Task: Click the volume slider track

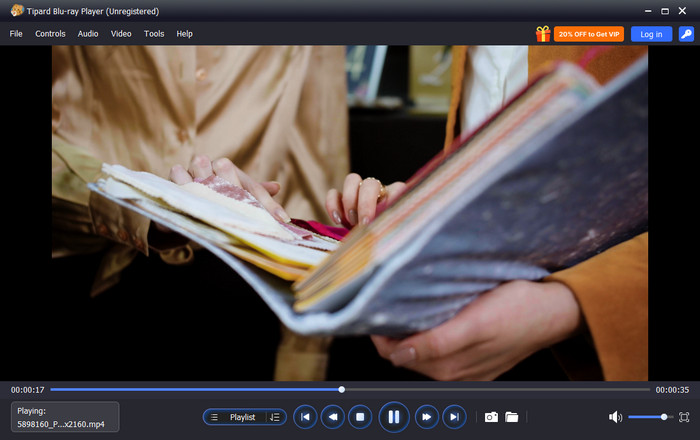Action: (648, 417)
